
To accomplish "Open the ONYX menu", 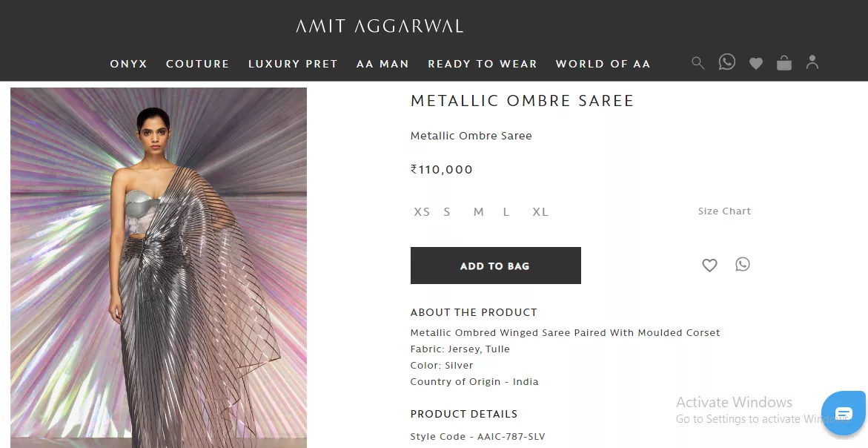I will coord(129,64).
